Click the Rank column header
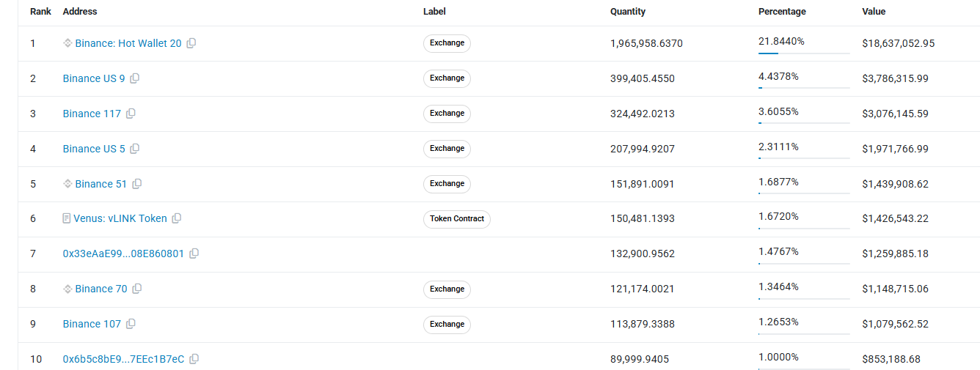The height and width of the screenshot is (370, 980). 40,12
